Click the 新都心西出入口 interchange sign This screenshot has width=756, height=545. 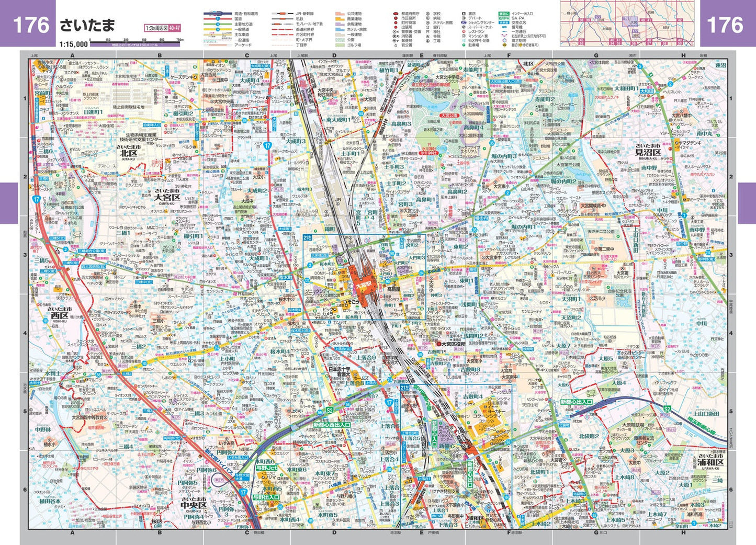click(332, 425)
